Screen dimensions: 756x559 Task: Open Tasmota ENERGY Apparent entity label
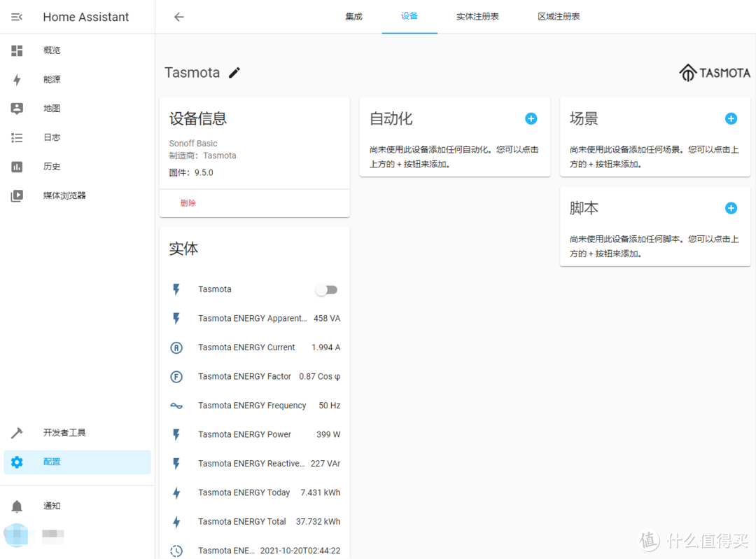coord(252,318)
